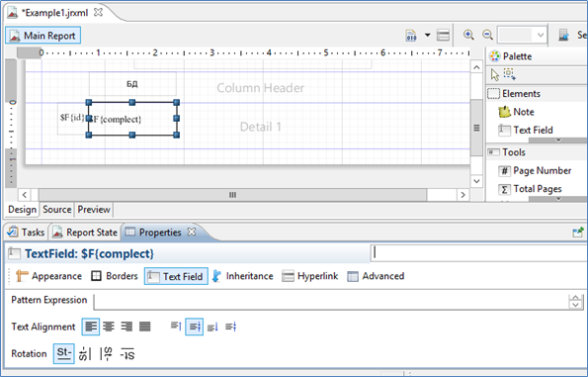
Task: Switch to the Design tab
Action: pyautogui.click(x=22, y=210)
